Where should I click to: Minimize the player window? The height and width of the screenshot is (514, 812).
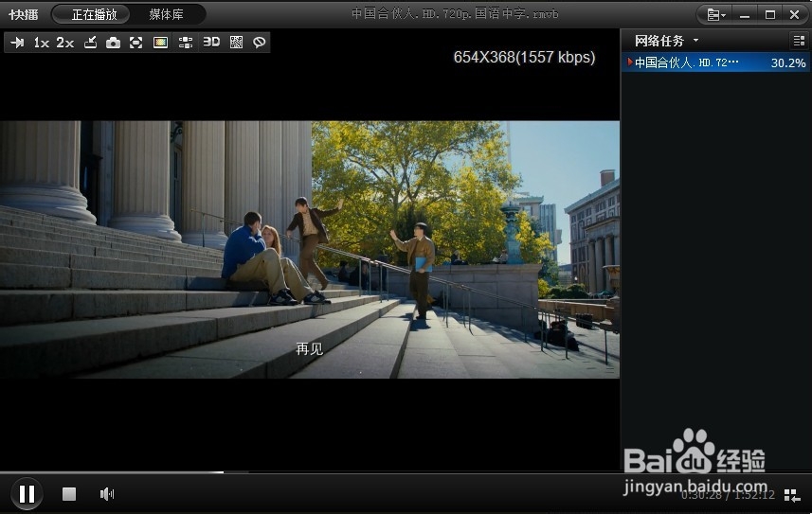tap(745, 15)
